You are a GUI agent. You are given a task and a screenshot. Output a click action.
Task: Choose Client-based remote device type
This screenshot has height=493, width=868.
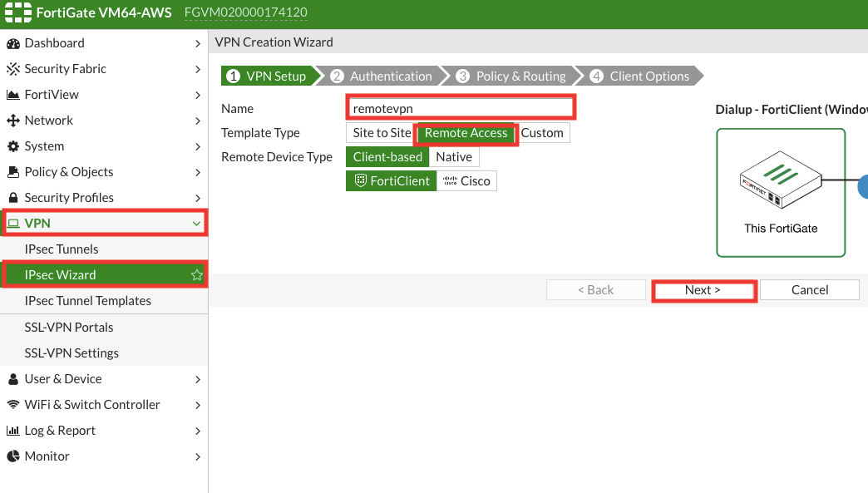pos(387,157)
